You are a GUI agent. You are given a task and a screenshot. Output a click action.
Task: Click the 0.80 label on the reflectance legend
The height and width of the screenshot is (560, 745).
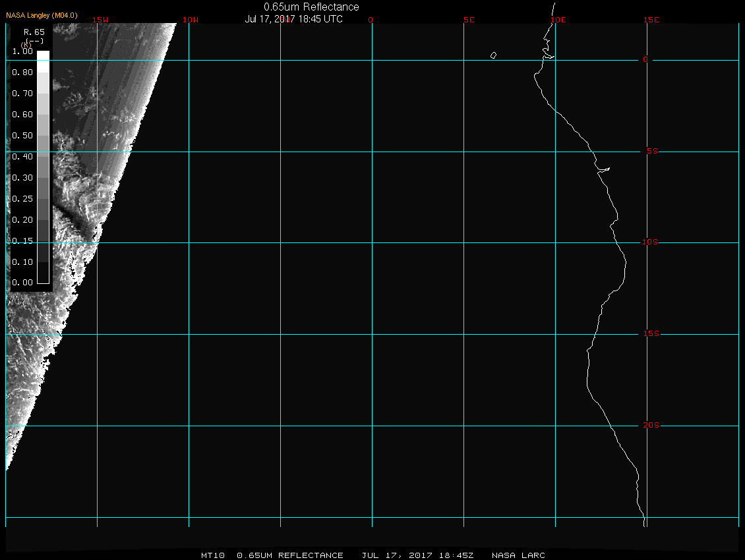point(22,72)
